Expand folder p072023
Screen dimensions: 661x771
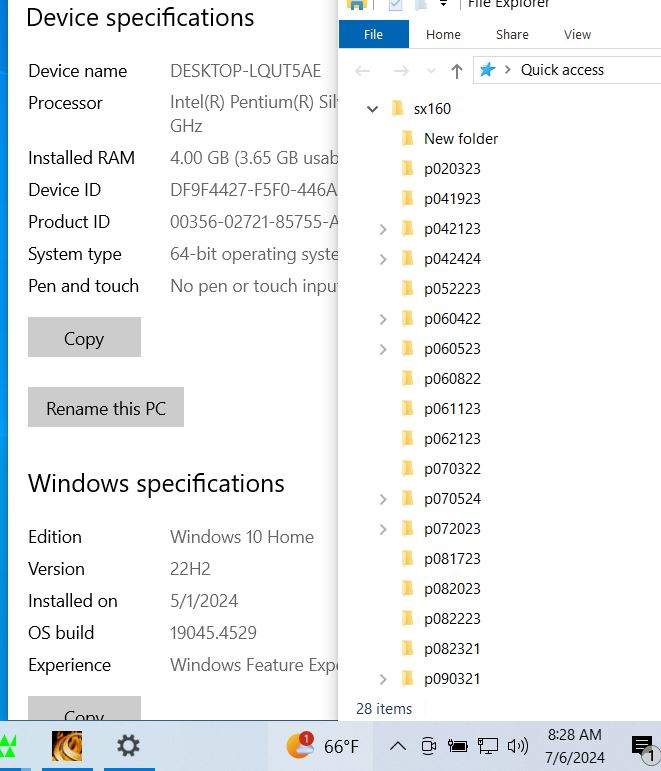pos(383,529)
